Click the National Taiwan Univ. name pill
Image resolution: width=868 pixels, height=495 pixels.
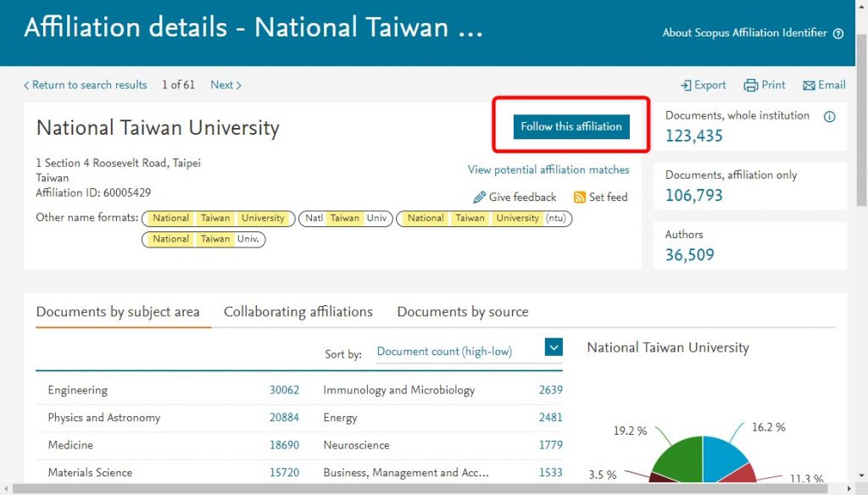(x=203, y=240)
